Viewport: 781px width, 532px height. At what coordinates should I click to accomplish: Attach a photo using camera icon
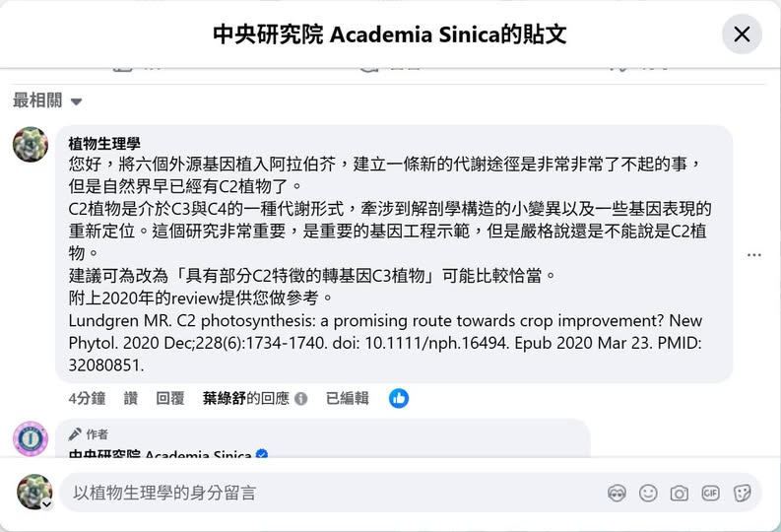[x=679, y=493]
